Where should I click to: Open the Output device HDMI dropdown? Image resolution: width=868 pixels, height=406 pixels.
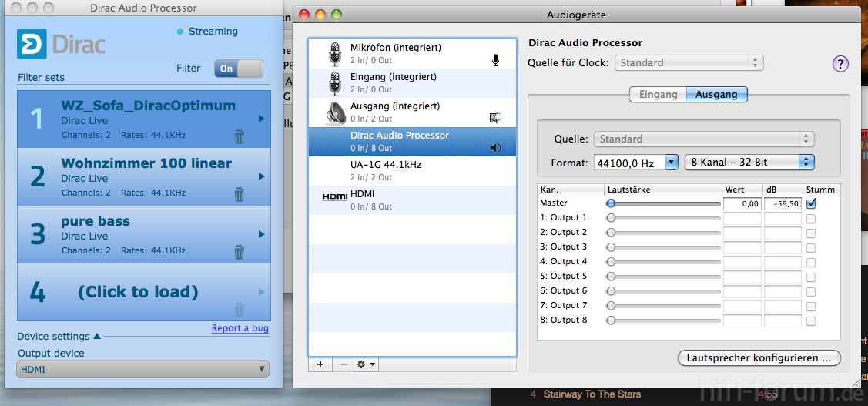(x=142, y=369)
